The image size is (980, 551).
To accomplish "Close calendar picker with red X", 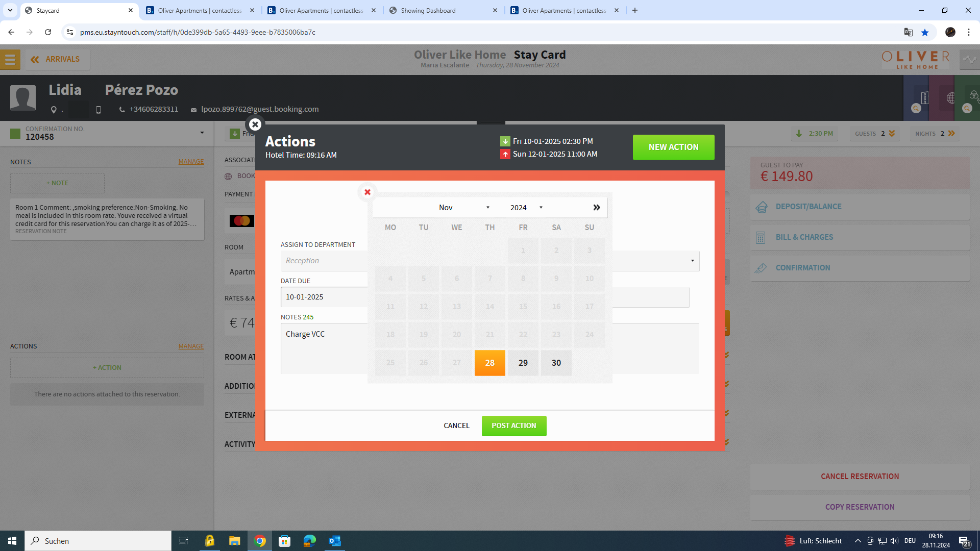I will 367,192.
